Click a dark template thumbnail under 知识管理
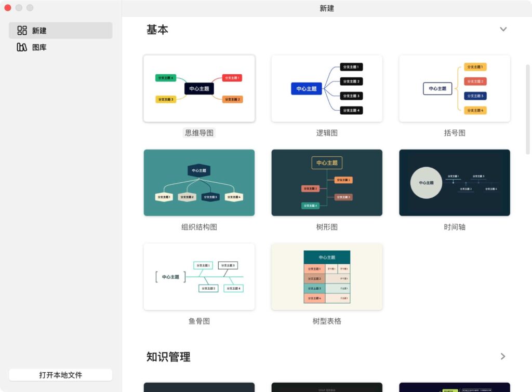This screenshot has width=532, height=392. click(199, 387)
